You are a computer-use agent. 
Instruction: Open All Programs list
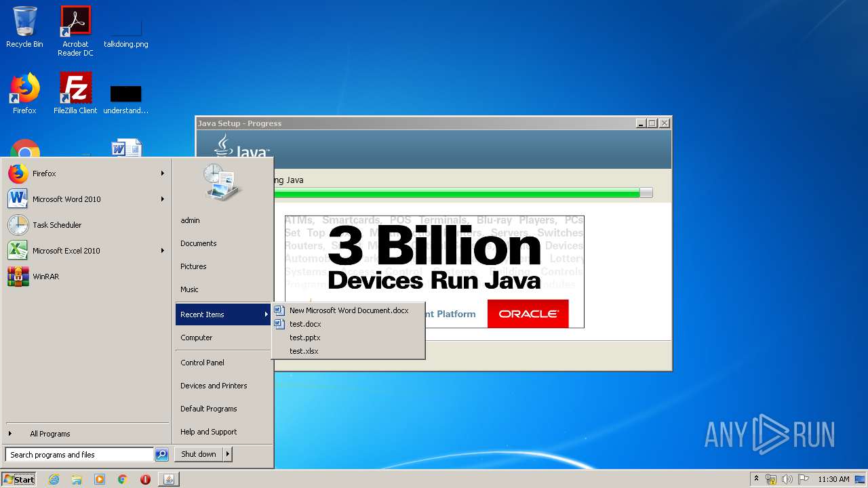click(x=86, y=434)
